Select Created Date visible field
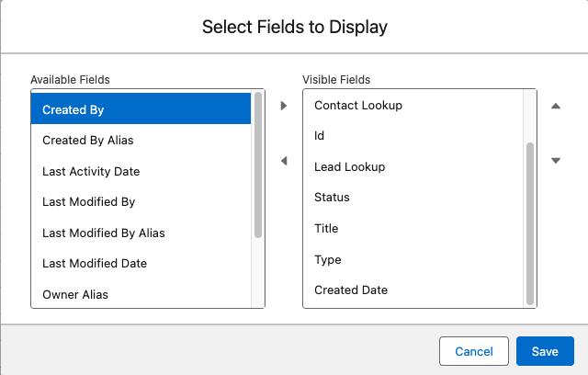 (x=413, y=290)
